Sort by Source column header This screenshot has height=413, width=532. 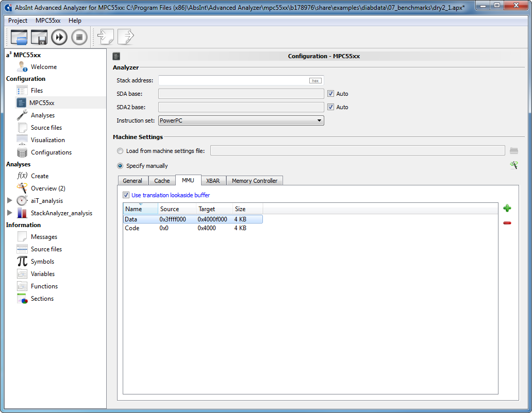177,209
